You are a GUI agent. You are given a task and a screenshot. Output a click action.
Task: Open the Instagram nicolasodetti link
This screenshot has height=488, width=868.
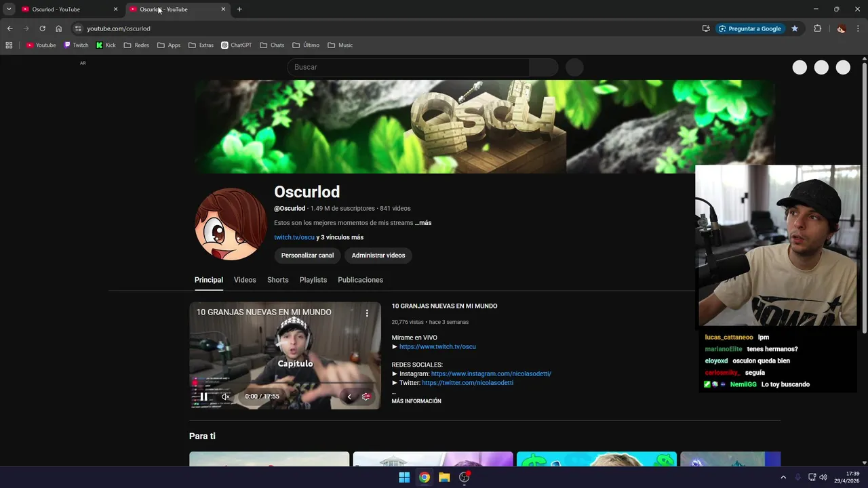click(491, 374)
